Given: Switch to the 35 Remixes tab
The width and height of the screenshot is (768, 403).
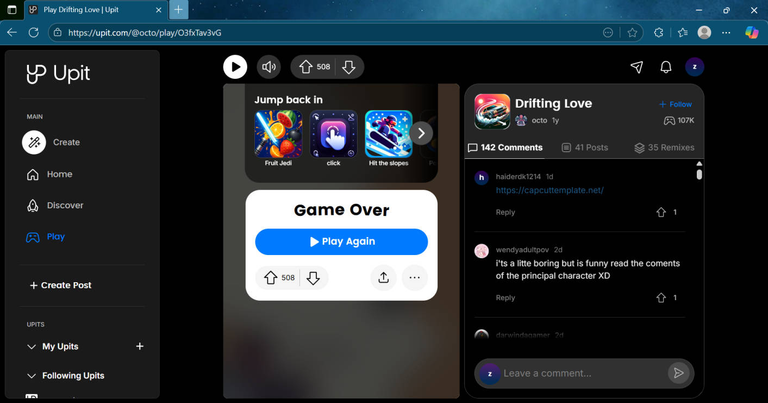Looking at the screenshot, I should pos(664,147).
